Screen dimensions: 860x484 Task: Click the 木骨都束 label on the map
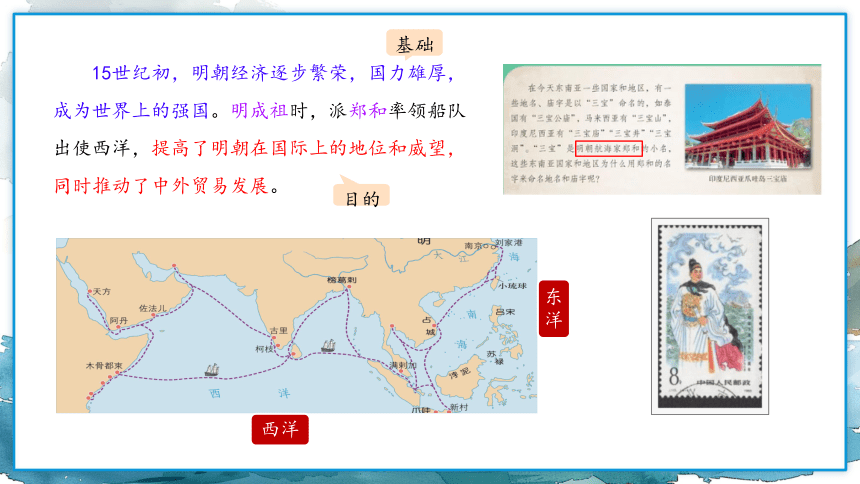[104, 365]
